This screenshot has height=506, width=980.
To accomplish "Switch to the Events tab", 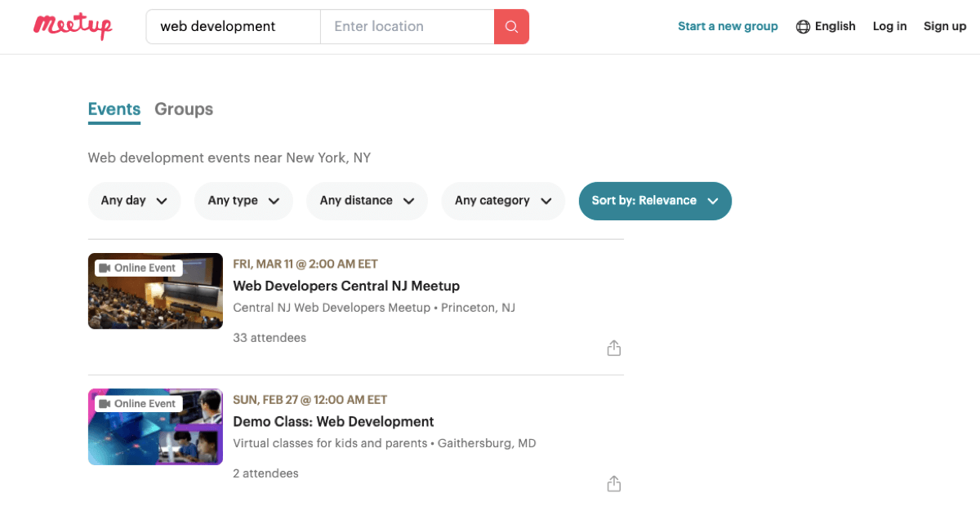I will coord(114,109).
